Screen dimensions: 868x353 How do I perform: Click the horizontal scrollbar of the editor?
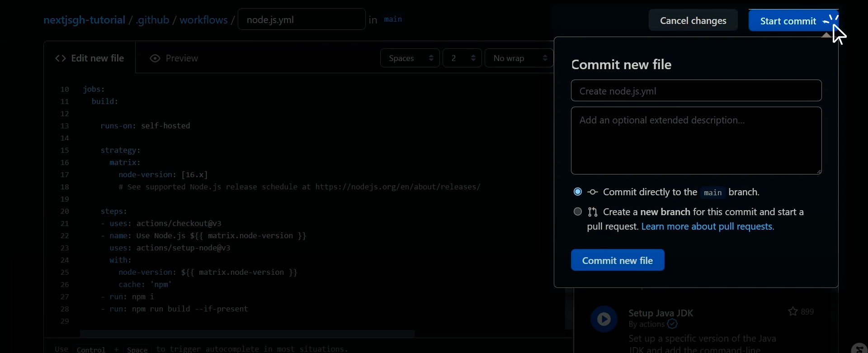click(x=247, y=334)
